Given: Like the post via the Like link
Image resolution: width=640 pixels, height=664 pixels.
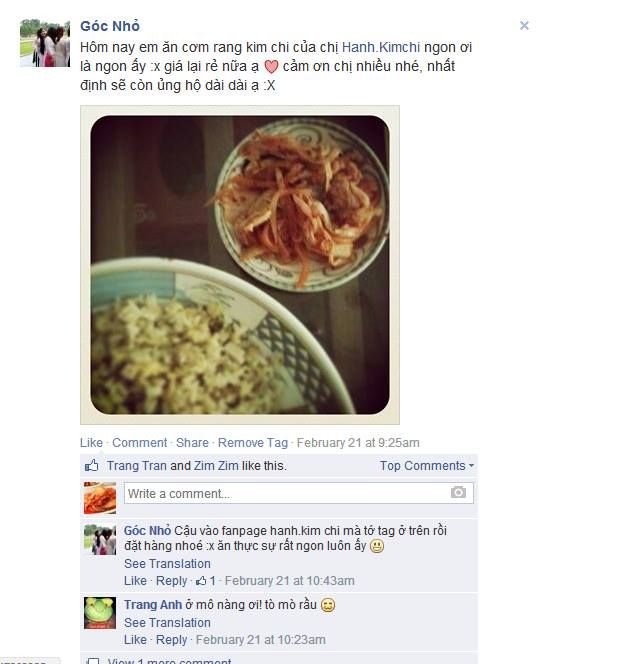Looking at the screenshot, I should point(91,443).
